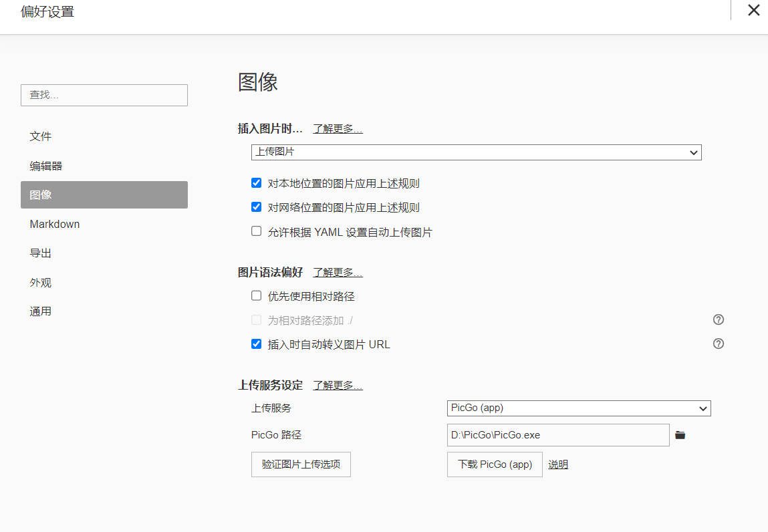
Task: Click 了解更多 link next to 上传服务设定
Action: tap(338, 386)
